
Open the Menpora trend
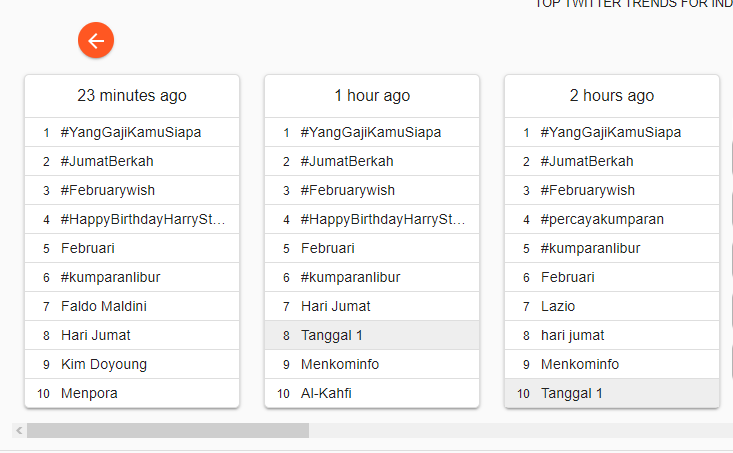(x=89, y=393)
